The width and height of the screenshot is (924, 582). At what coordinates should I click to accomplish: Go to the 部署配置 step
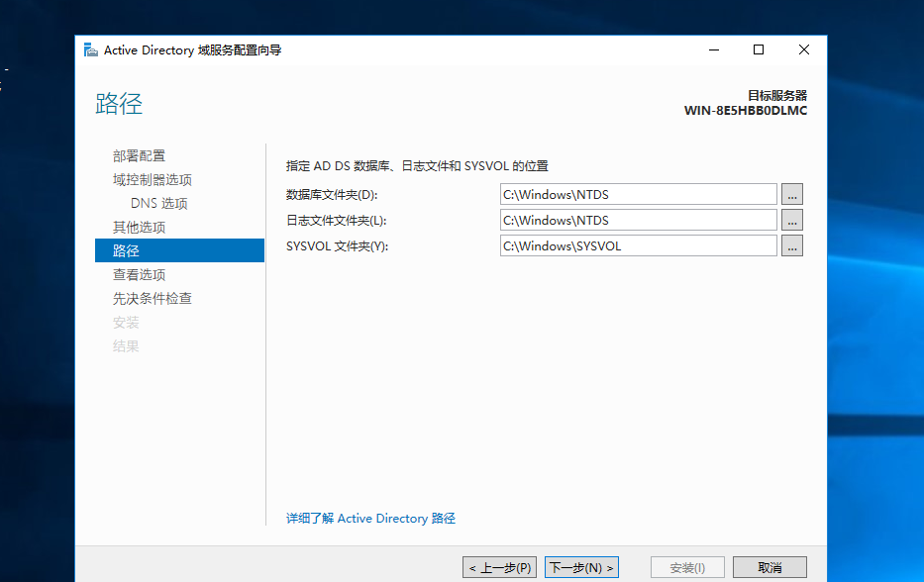click(x=139, y=156)
